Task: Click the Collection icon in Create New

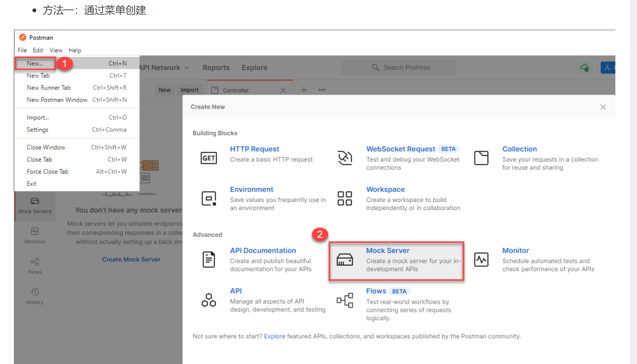Action: tap(481, 158)
